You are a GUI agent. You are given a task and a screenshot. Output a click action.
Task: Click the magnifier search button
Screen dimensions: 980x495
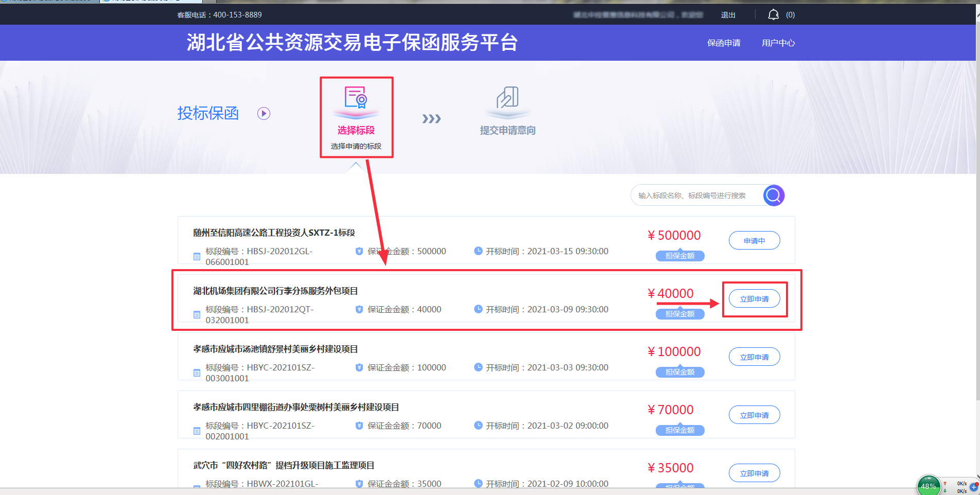point(773,196)
